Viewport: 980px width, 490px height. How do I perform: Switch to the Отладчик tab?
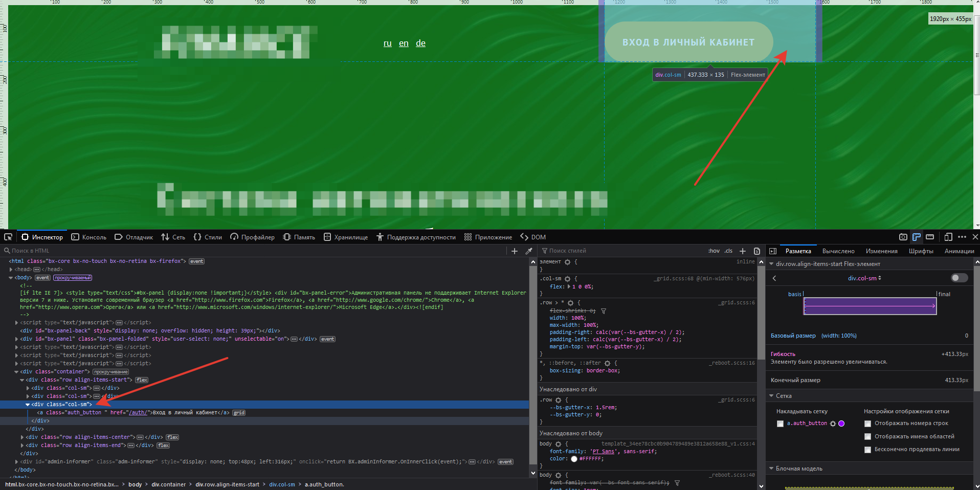point(133,237)
